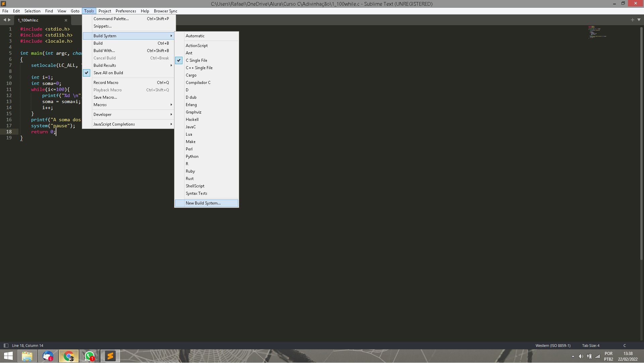Screen dimensions: 644x363
Task: Open the Help menu
Action: tap(145, 11)
